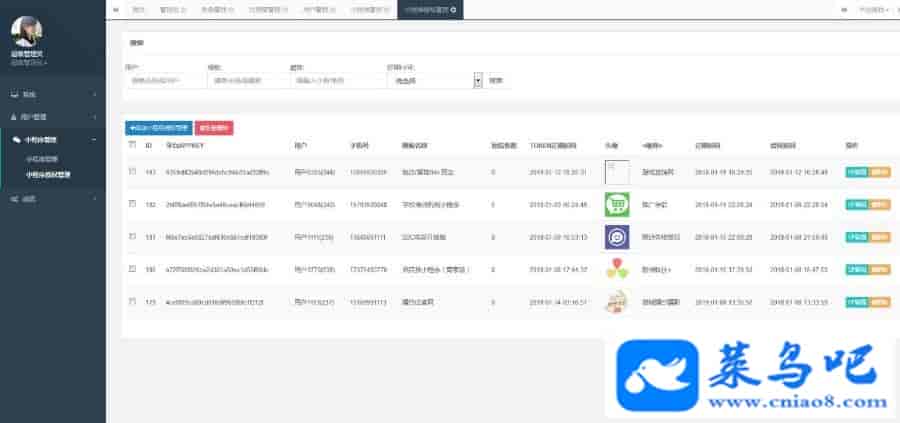This screenshot has width=900, height=423.
Task: Click the tab scroll-left arrow in the tab bar
Action: tap(116, 9)
